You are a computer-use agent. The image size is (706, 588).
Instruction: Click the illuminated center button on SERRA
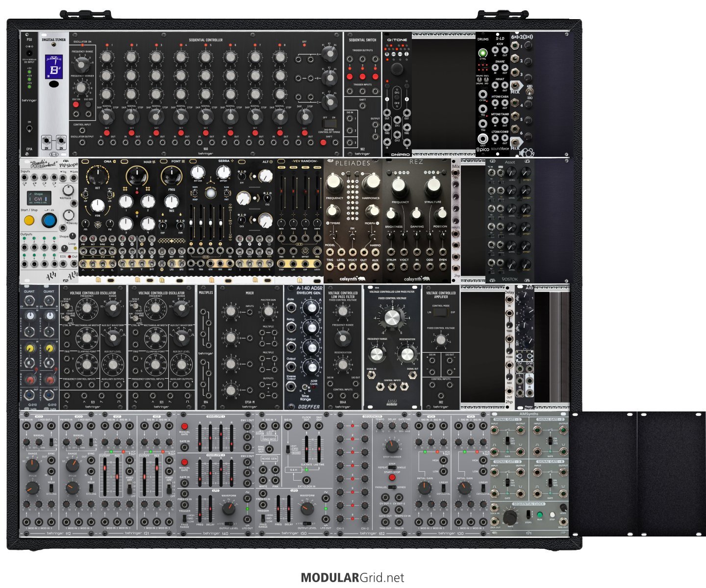tap(210, 194)
